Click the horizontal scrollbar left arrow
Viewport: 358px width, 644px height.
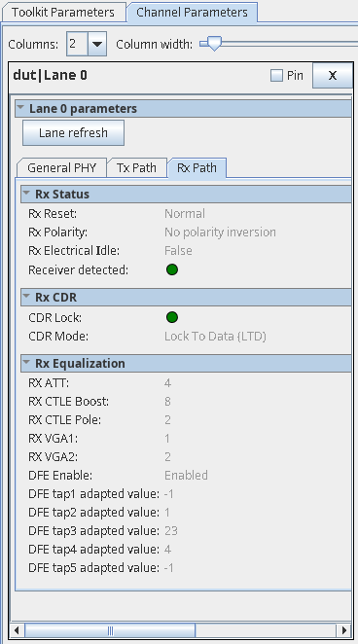17,630
